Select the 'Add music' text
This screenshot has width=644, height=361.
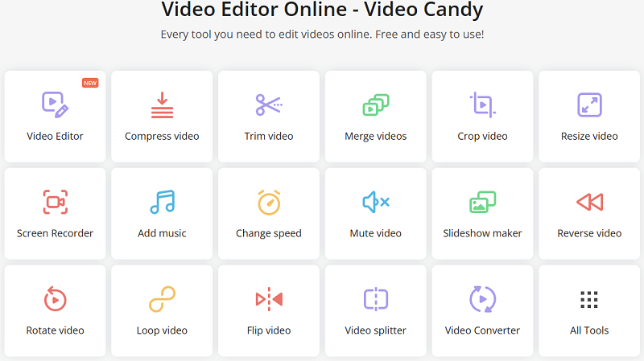(x=162, y=233)
